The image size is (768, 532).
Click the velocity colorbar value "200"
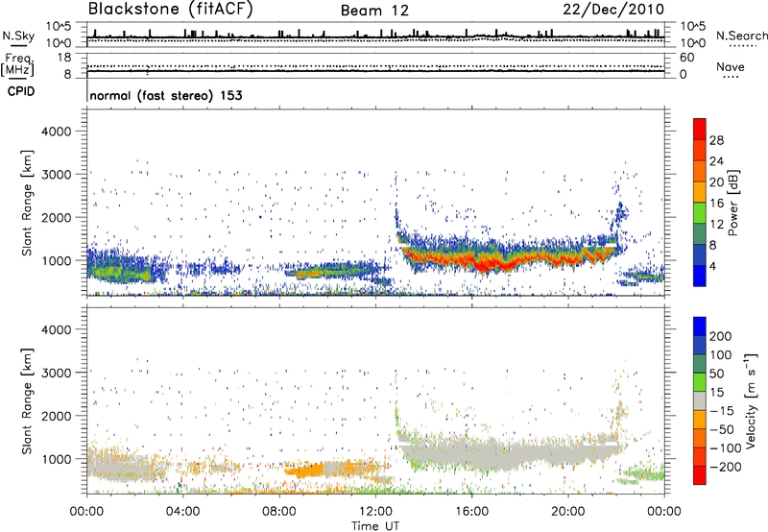click(x=721, y=336)
